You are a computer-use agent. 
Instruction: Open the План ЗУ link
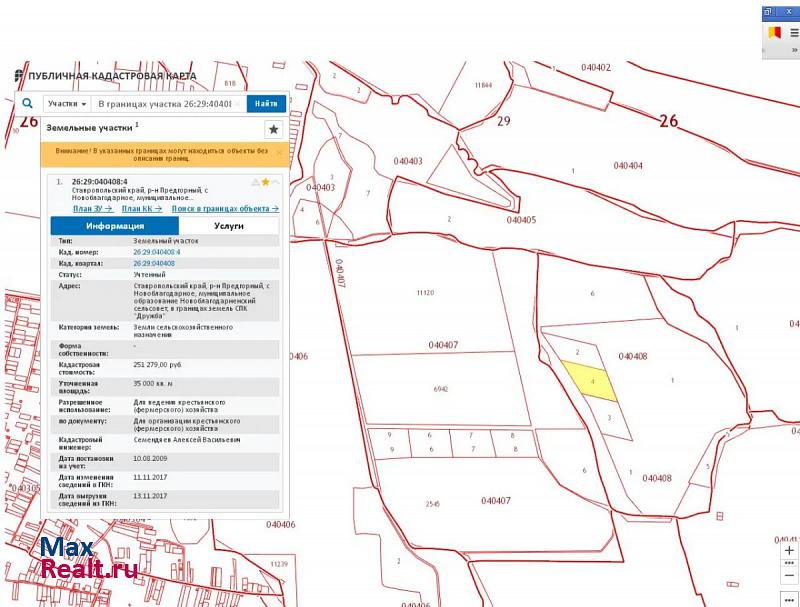click(x=92, y=209)
